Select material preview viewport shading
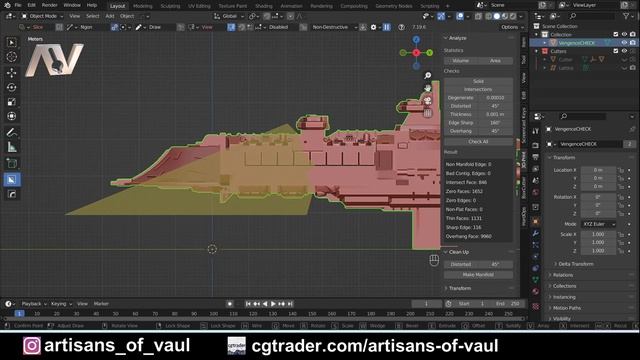The height and width of the screenshot is (360, 640). (504, 16)
